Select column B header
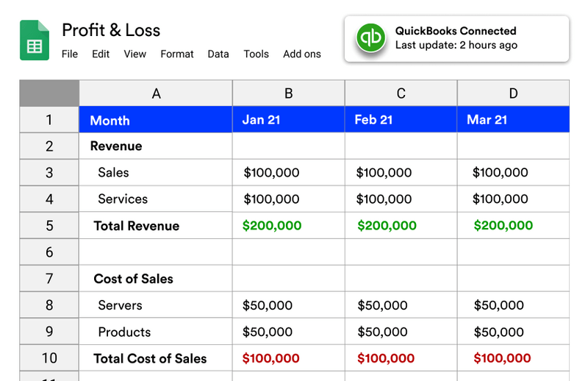Screen dimensions: 588x381 289,93
